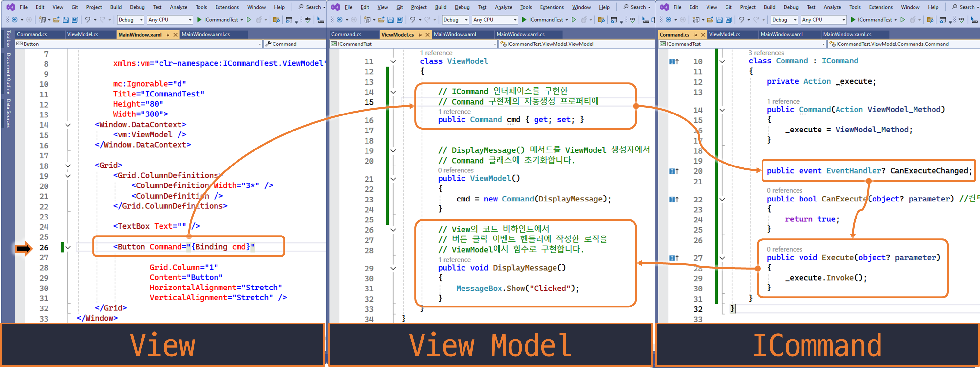Open the Toolbox side panel

pyautogui.click(x=8, y=39)
